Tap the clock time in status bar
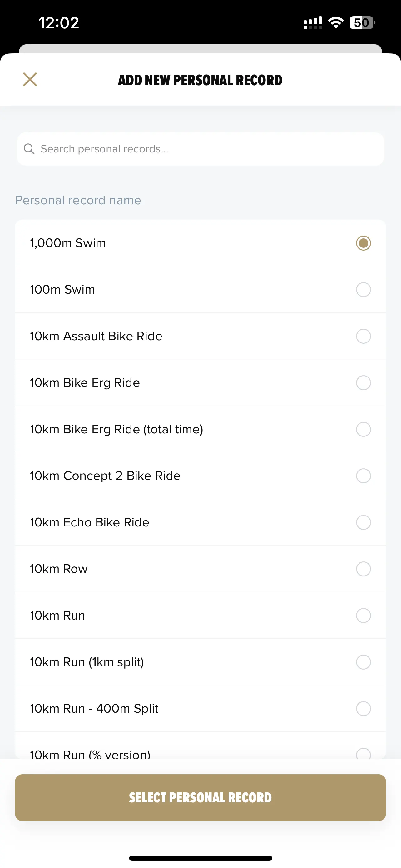401x868 pixels. click(x=59, y=23)
